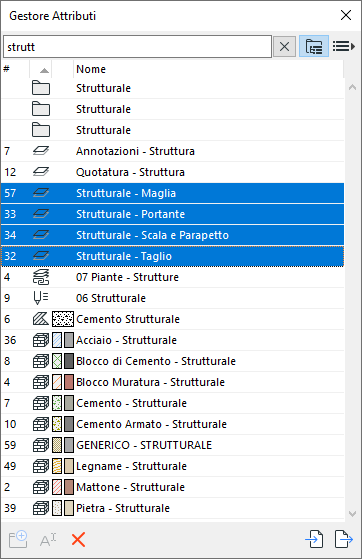The width and height of the screenshot is (362, 559).
Task: Select Mattone - Strutturale material
Action: point(173,487)
